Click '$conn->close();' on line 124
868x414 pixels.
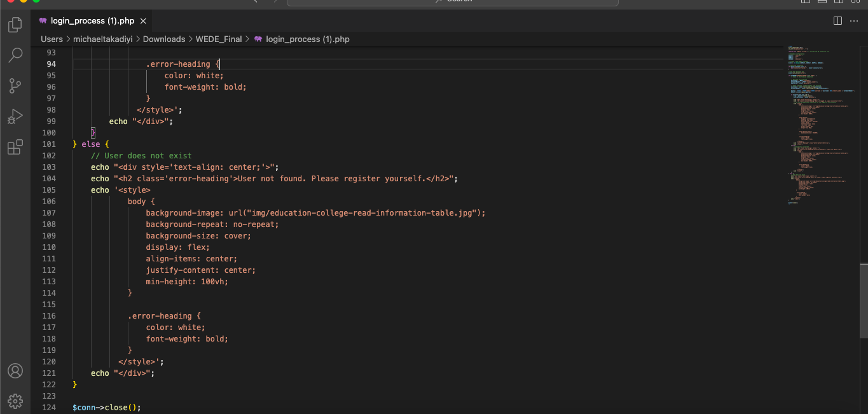pyautogui.click(x=107, y=408)
